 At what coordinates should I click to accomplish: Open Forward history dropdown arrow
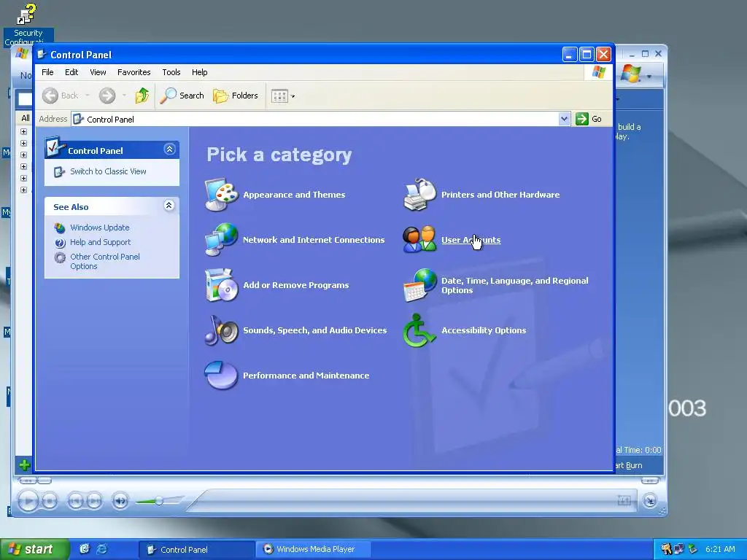pos(124,96)
